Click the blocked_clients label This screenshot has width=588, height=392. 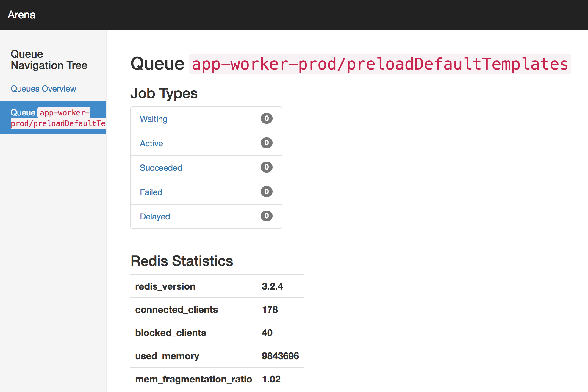(171, 333)
